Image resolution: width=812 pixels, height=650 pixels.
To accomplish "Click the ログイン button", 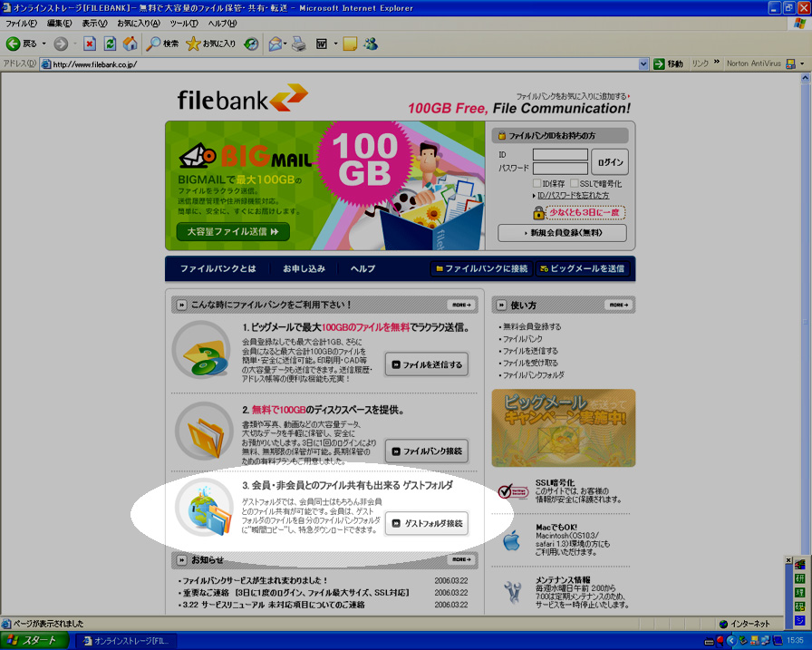I will click(610, 162).
